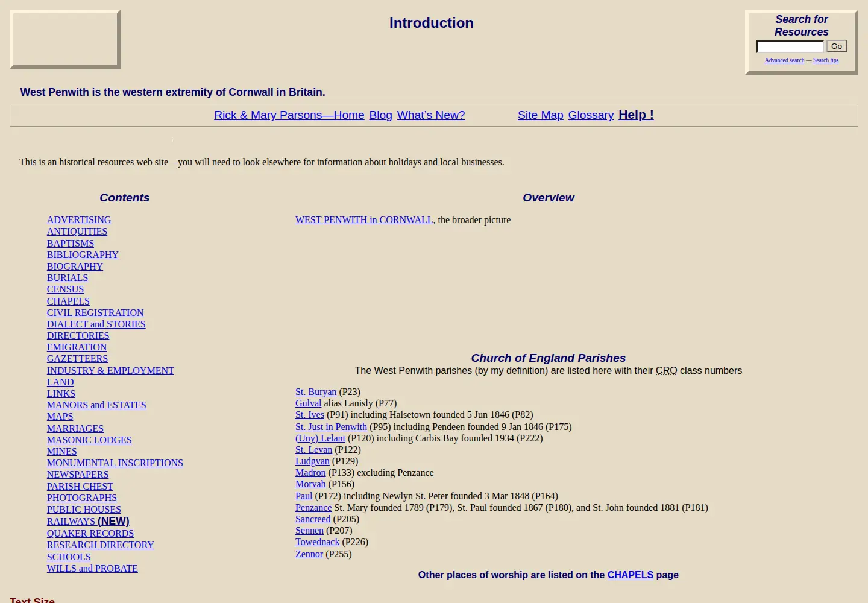Viewport: 868px width, 603px height.
Task: Open the DIALECT and STORIES link
Action: (x=96, y=324)
